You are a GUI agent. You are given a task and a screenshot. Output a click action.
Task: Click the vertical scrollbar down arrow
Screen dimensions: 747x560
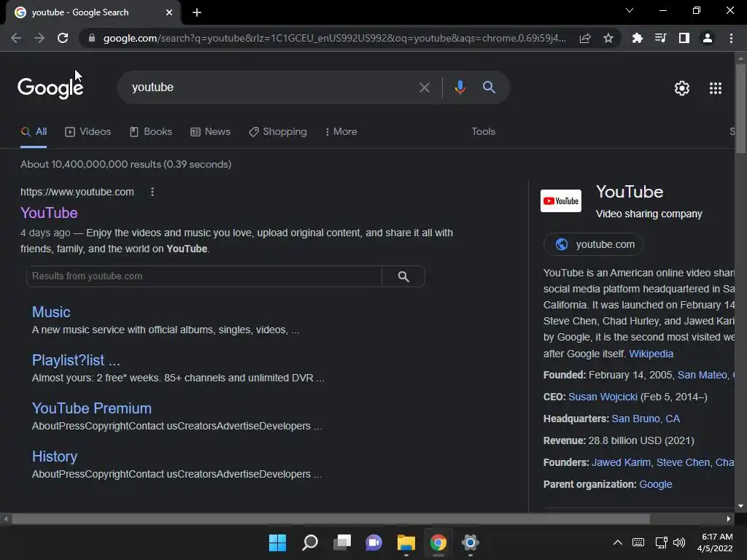click(x=740, y=506)
